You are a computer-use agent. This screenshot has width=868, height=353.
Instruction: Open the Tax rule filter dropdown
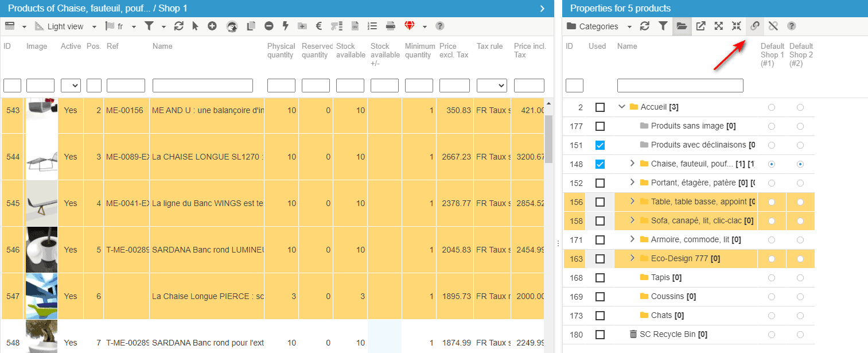click(x=492, y=86)
